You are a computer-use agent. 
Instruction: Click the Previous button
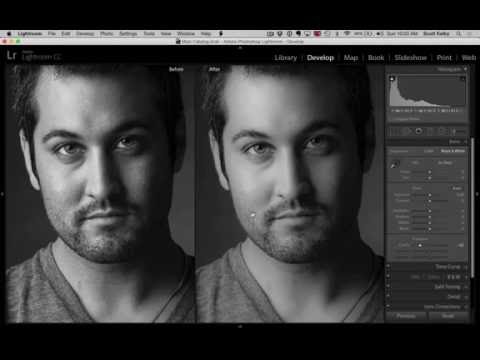click(x=406, y=316)
